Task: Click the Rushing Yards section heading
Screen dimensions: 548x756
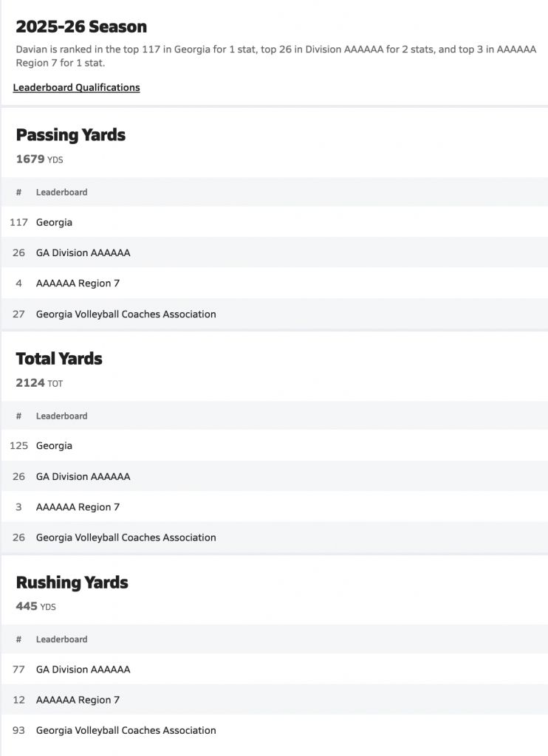Action: (x=72, y=583)
